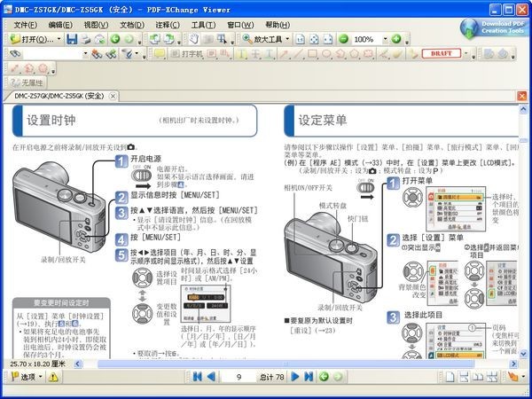Select the rubber stamp tool icon
Viewport: 532px width, 399px height.
pyautogui.click(x=413, y=53)
